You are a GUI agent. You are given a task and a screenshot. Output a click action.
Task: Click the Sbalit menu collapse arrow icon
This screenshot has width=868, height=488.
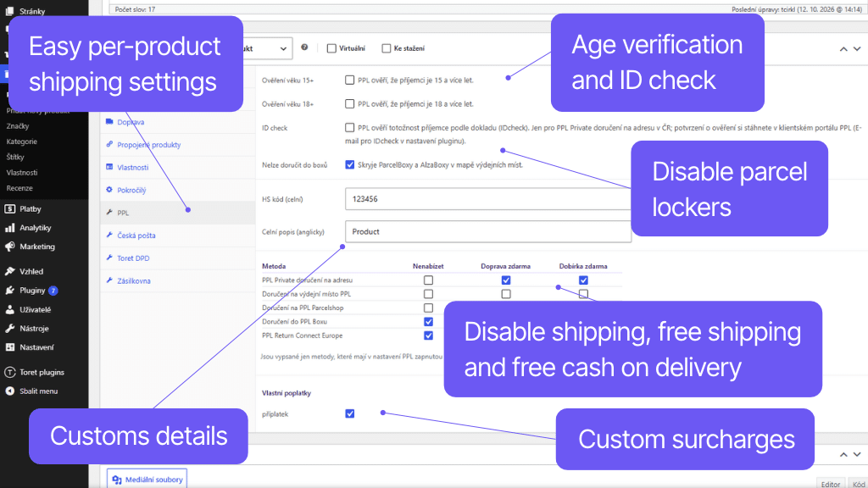[9, 391]
